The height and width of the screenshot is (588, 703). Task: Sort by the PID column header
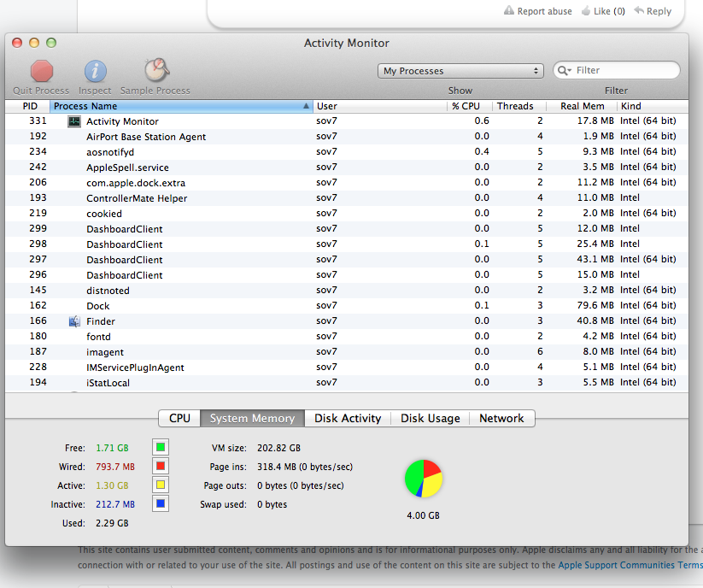tap(27, 106)
